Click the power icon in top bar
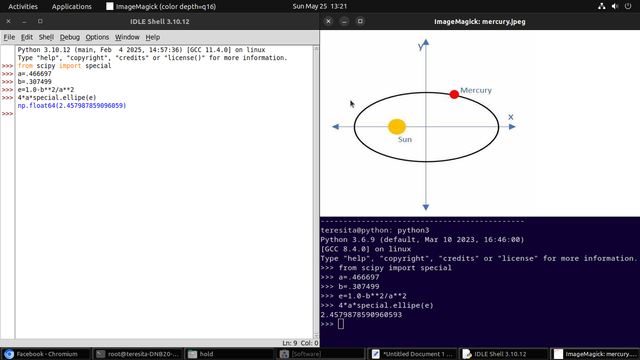 628,6
